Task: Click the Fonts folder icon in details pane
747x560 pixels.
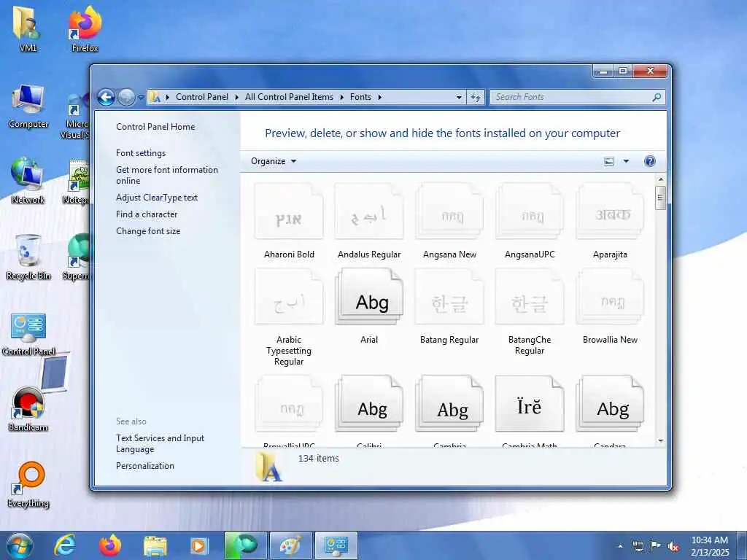Action: (x=269, y=467)
